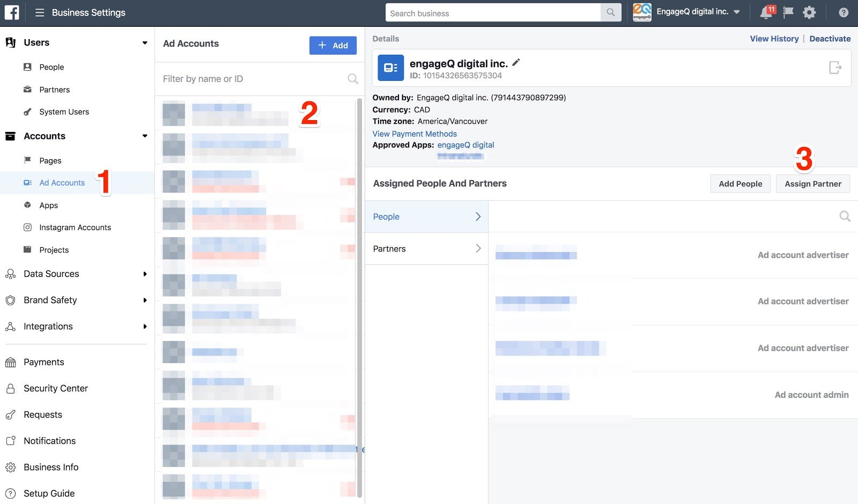This screenshot has width=858, height=504.
Task: Open System Users in the sidebar
Action: [x=64, y=112]
